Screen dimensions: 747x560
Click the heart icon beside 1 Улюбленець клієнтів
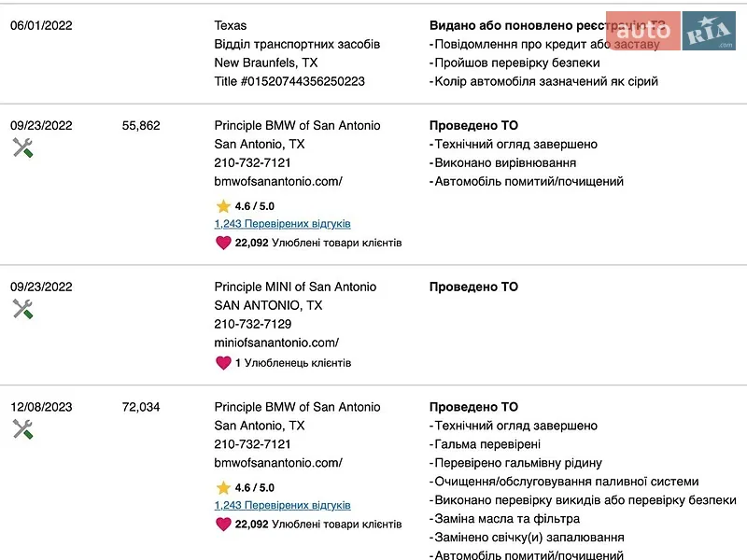pyautogui.click(x=223, y=363)
